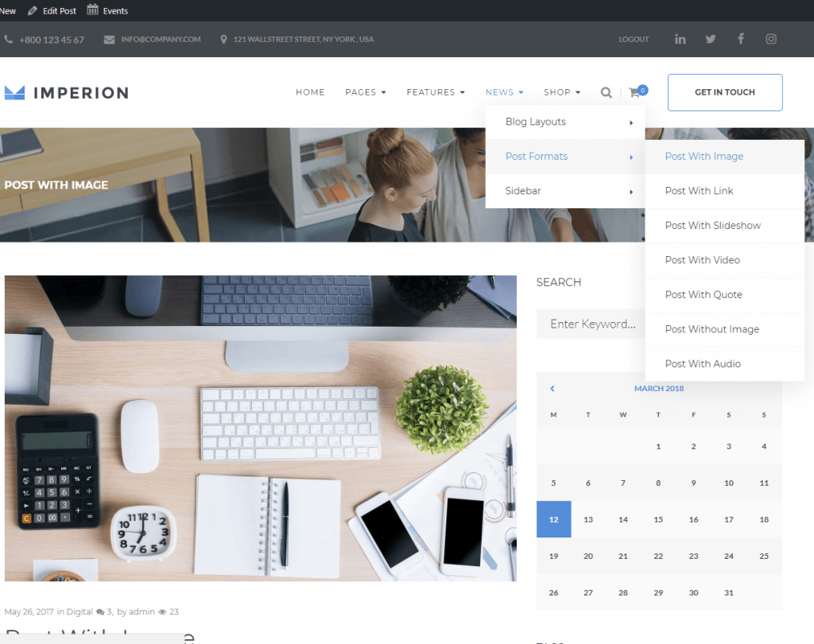The width and height of the screenshot is (814, 644).
Task: Click the Facebook icon in header
Action: pos(740,39)
